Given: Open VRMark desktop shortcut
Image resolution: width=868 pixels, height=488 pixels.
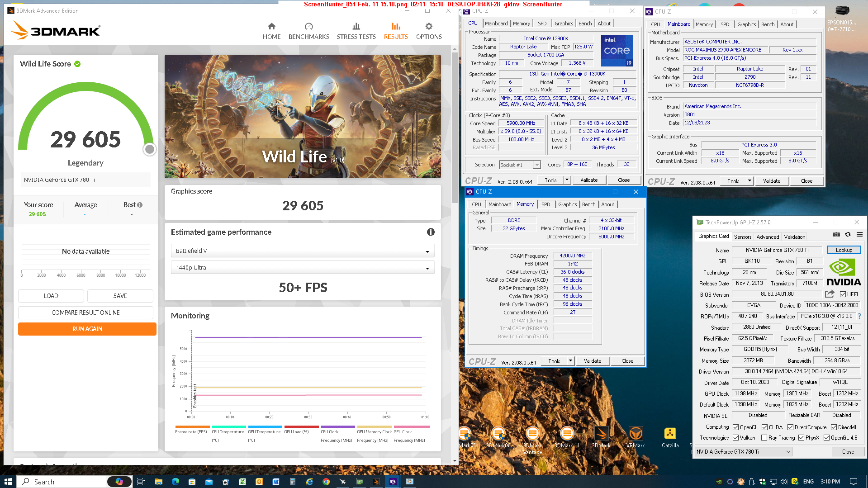Looking at the screenshot, I should pyautogui.click(x=636, y=437).
